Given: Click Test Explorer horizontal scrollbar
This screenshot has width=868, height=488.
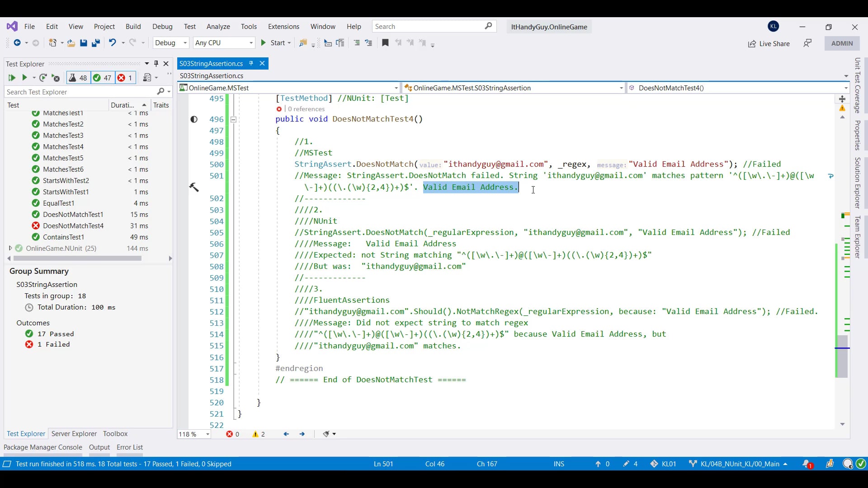Looking at the screenshot, I should [x=77, y=258].
